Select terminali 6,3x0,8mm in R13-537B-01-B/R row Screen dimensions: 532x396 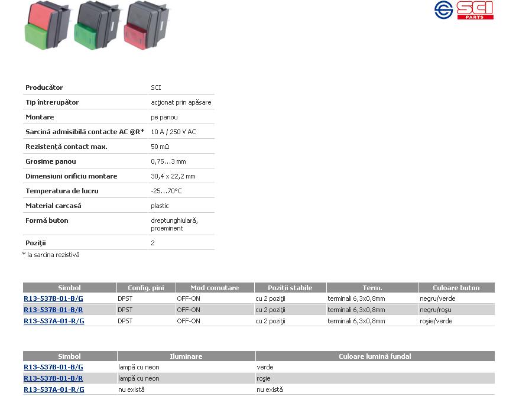[x=356, y=310]
